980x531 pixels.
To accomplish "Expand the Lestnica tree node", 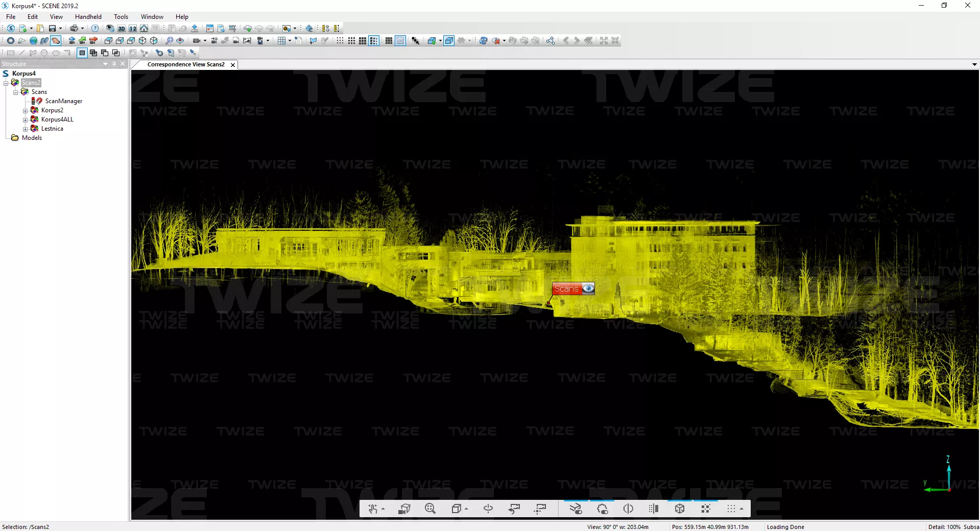I will click(x=25, y=129).
